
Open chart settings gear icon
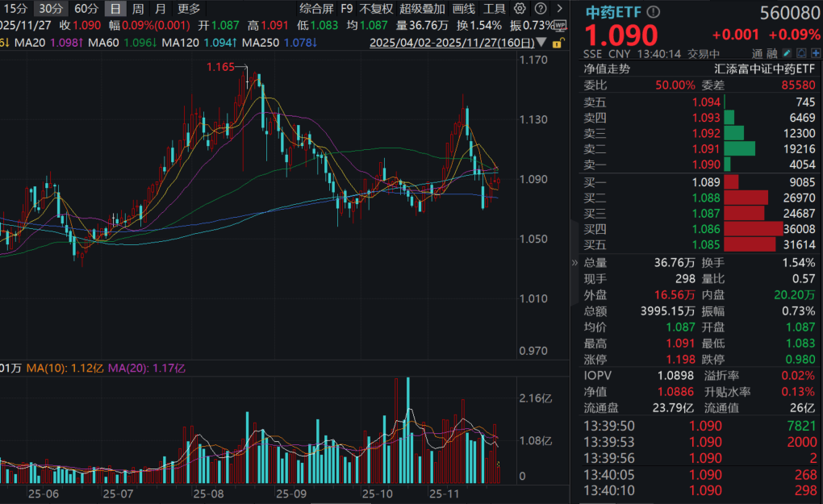coord(520,9)
